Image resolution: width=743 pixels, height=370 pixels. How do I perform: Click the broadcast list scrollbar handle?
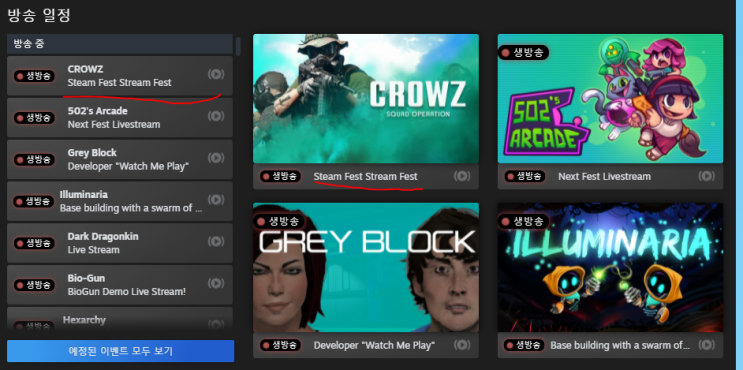[238, 46]
